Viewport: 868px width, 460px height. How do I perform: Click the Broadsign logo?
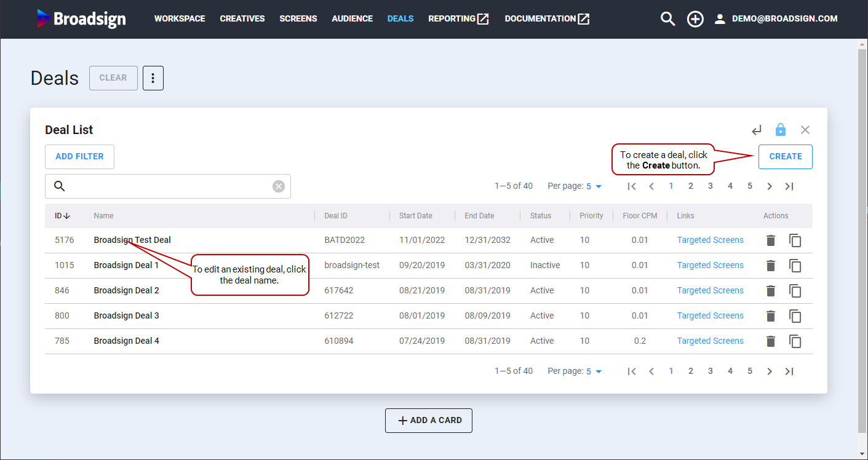click(x=81, y=18)
